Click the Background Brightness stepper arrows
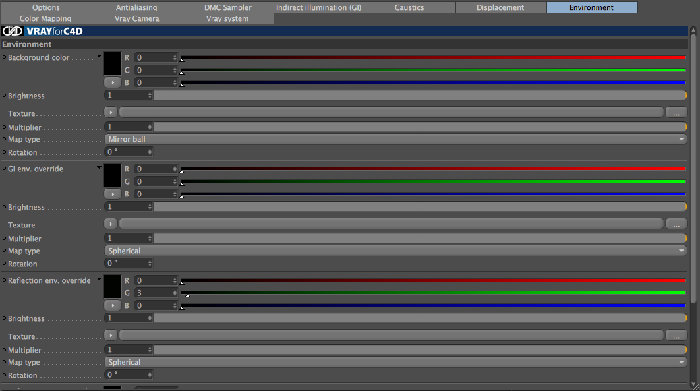Viewport: 700px width, 391px height. (x=150, y=96)
